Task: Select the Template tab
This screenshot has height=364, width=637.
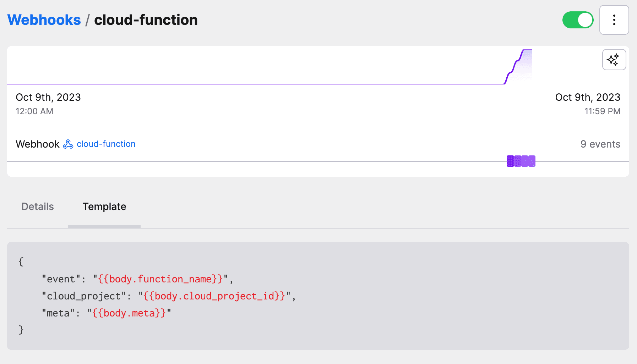Action: [x=104, y=206]
